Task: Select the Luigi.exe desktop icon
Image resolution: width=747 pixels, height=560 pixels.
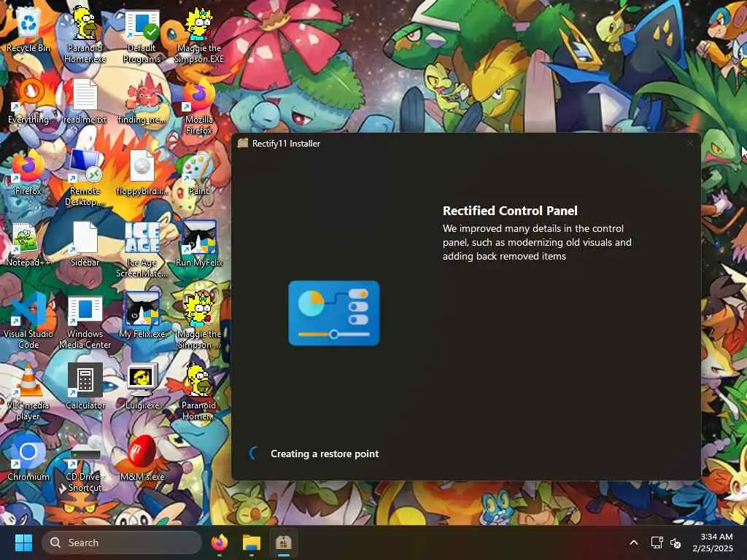Action: [x=142, y=386]
